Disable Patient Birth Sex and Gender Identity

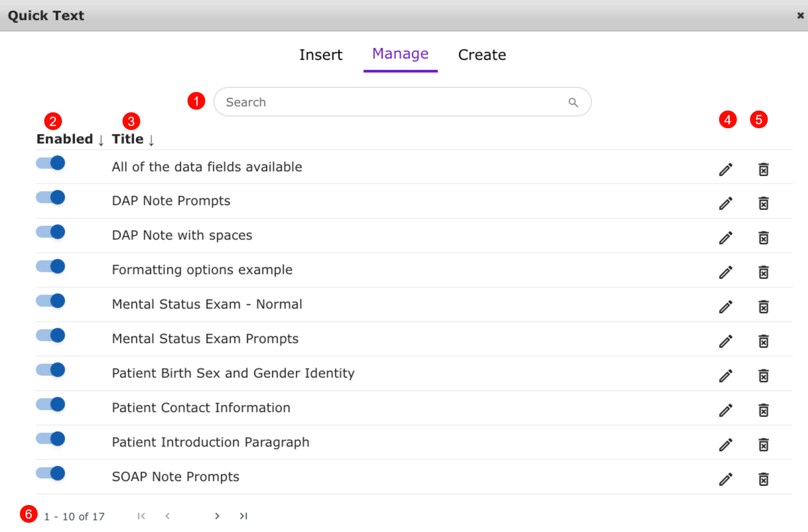click(x=50, y=370)
